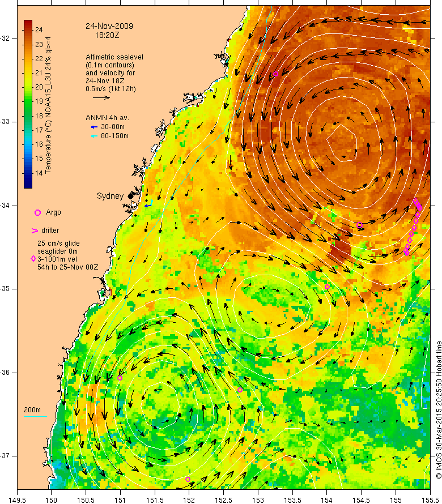Click the cyan 80-150m arrow legend icon

tap(94, 136)
